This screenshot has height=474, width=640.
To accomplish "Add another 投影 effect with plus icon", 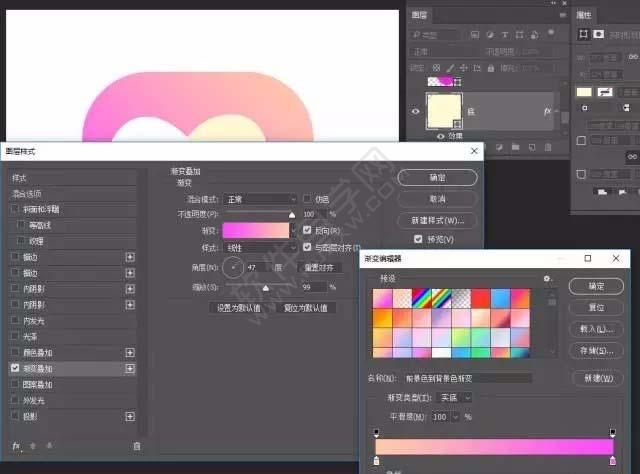I will (130, 416).
